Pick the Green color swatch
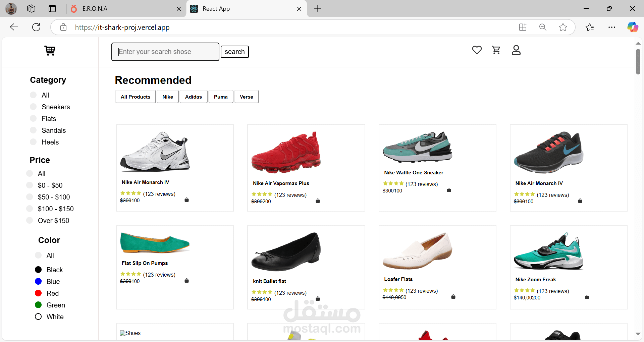The height and width of the screenshot is (342, 644). [38, 305]
